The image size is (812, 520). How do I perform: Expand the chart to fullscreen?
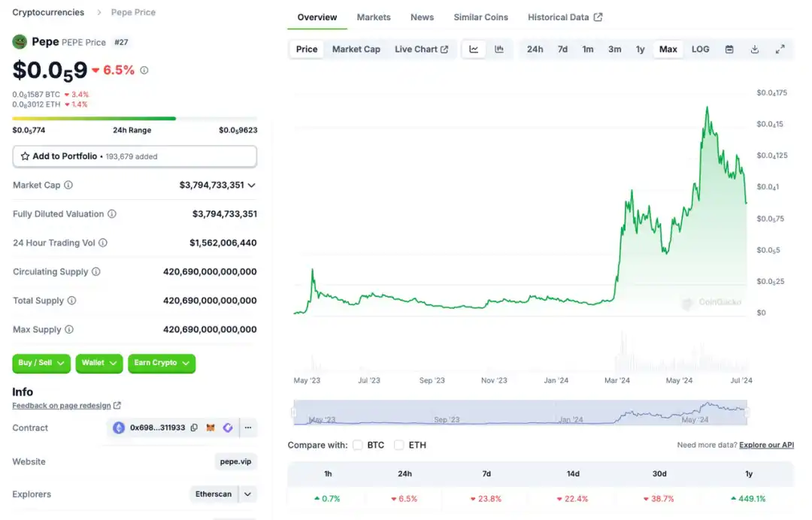pos(780,50)
